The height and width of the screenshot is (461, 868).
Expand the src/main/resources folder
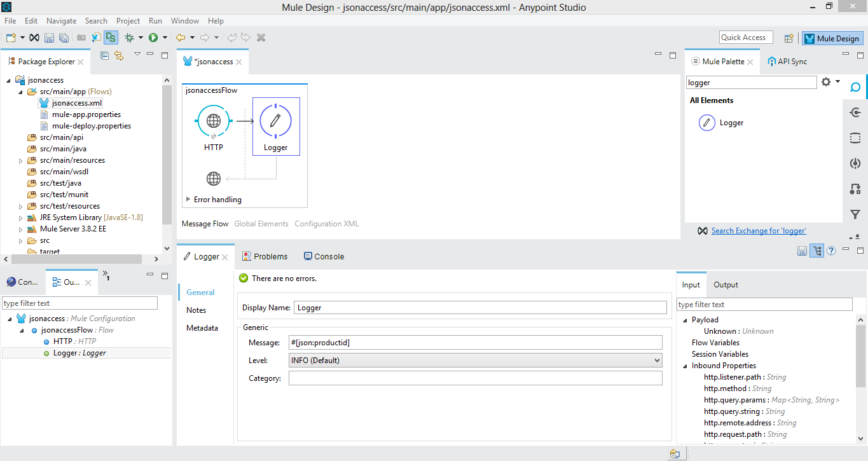[21, 161]
